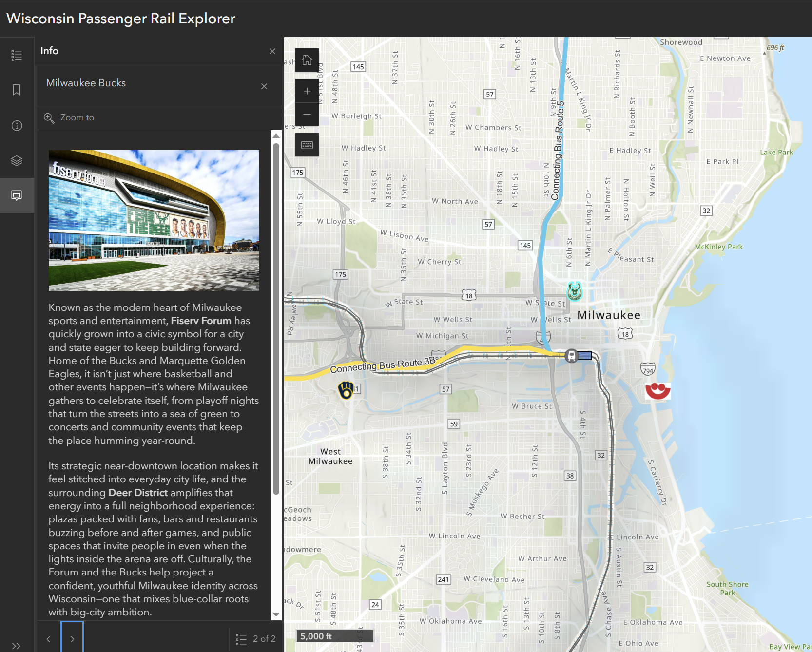Click the map Home button

pos(307,60)
